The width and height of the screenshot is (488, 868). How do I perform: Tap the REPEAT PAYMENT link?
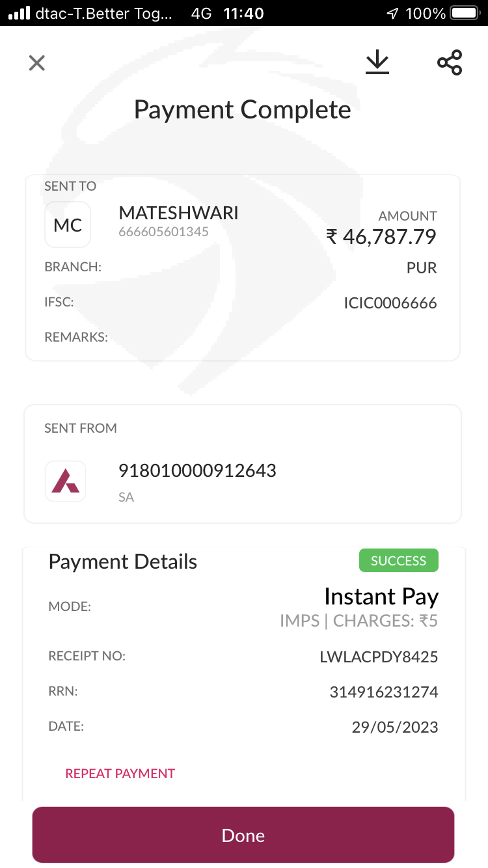(120, 774)
